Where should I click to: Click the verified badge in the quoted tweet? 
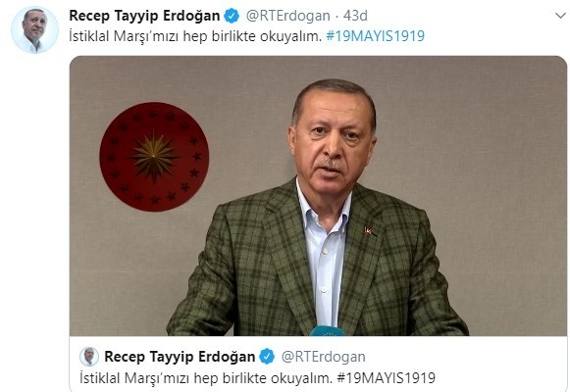[267, 357]
